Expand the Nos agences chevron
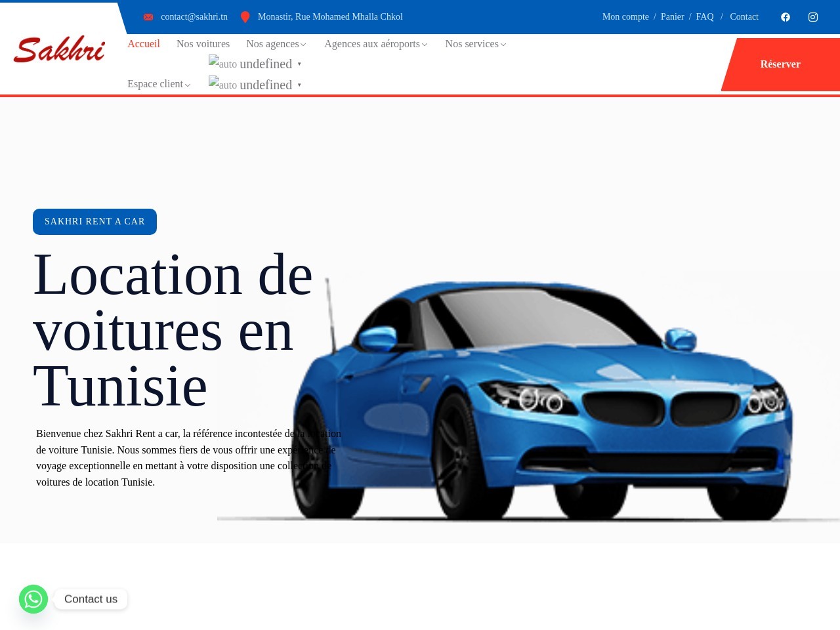840x630 pixels. coord(303,45)
